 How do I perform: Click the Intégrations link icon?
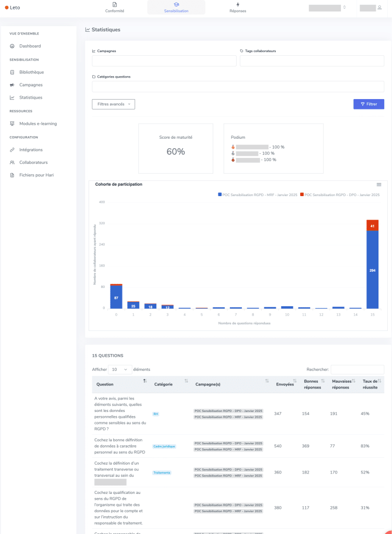[13, 150]
